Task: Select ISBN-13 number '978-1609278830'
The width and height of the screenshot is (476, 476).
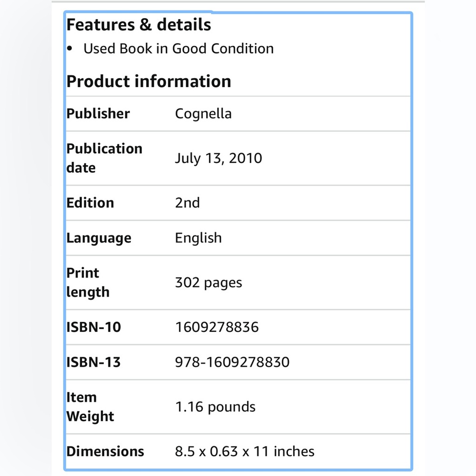Action: tap(233, 362)
